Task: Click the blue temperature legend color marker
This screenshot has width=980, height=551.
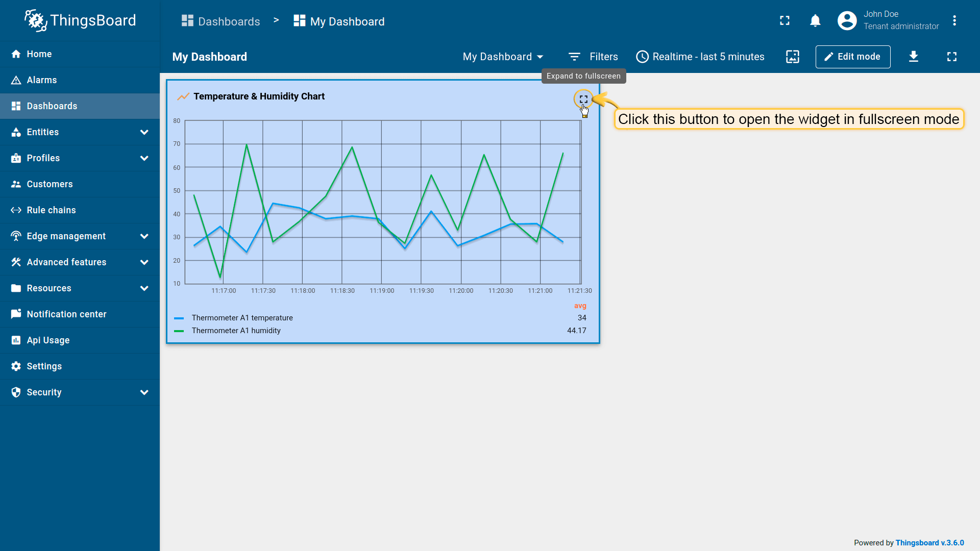Action: coord(179,318)
